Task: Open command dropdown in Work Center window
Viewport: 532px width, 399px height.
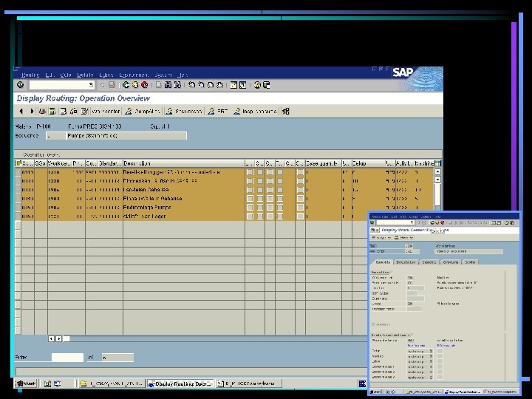Action: pos(412,222)
